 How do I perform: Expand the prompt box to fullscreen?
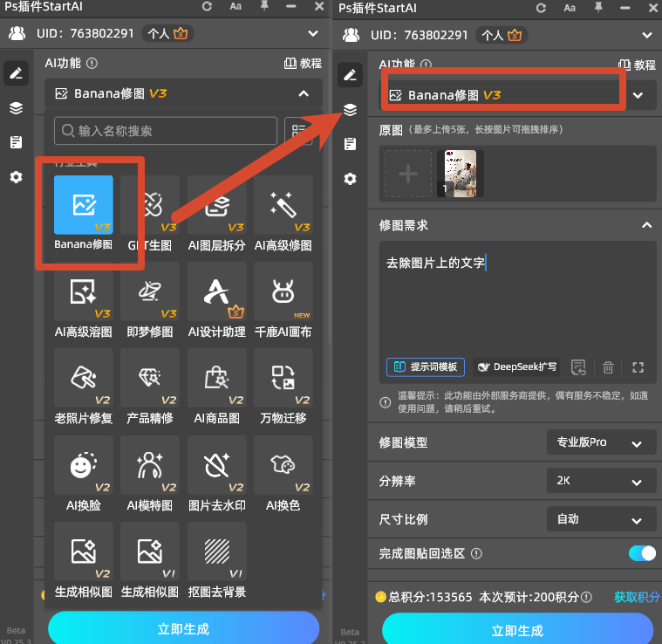(638, 367)
